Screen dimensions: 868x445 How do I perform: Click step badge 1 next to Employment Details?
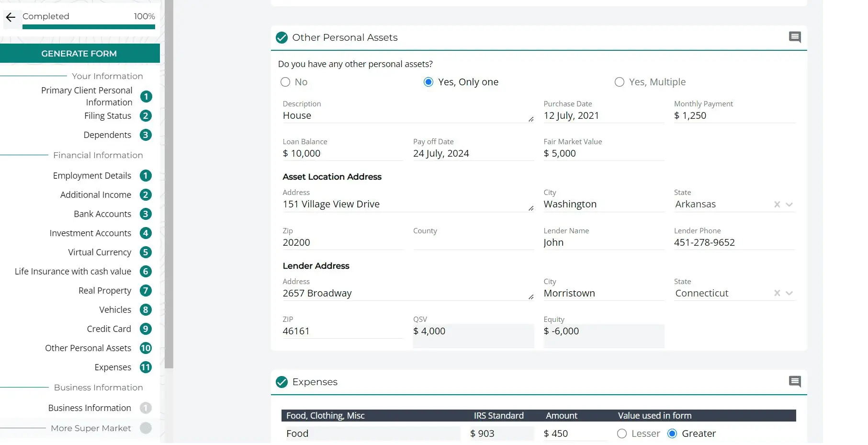tap(146, 176)
